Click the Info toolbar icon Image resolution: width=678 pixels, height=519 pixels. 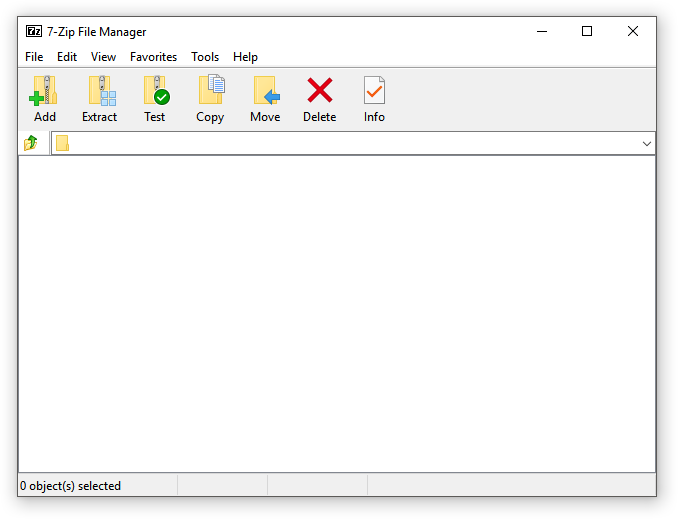tap(374, 90)
